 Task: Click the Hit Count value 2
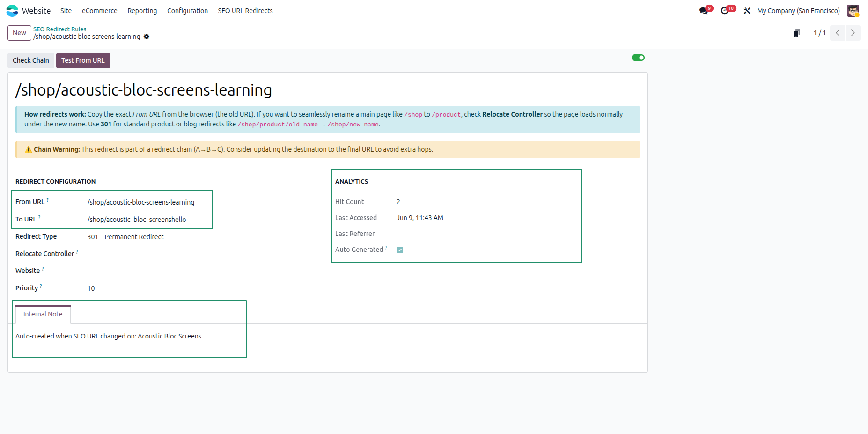[398, 202]
